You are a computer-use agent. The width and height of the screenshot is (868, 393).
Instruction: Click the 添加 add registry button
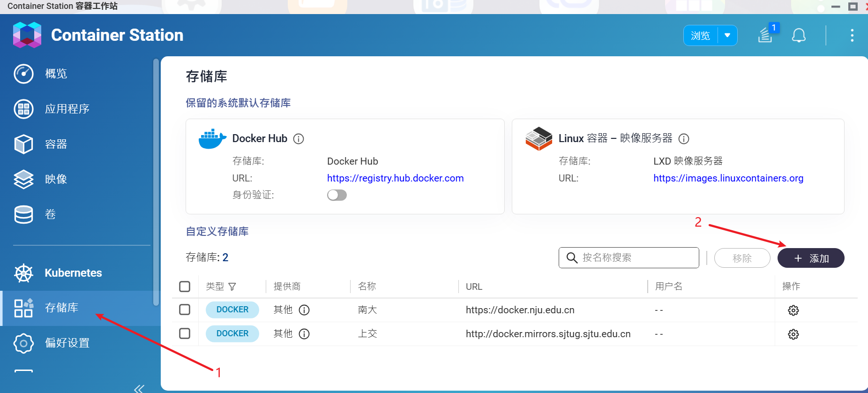(811, 258)
